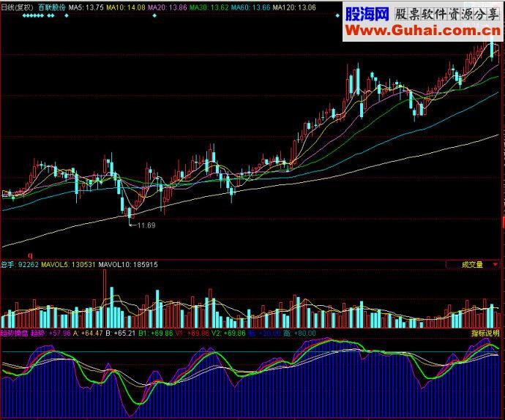Select the V1: +69.86 indicator value
This screenshot has width=505, height=420.
tap(192, 333)
